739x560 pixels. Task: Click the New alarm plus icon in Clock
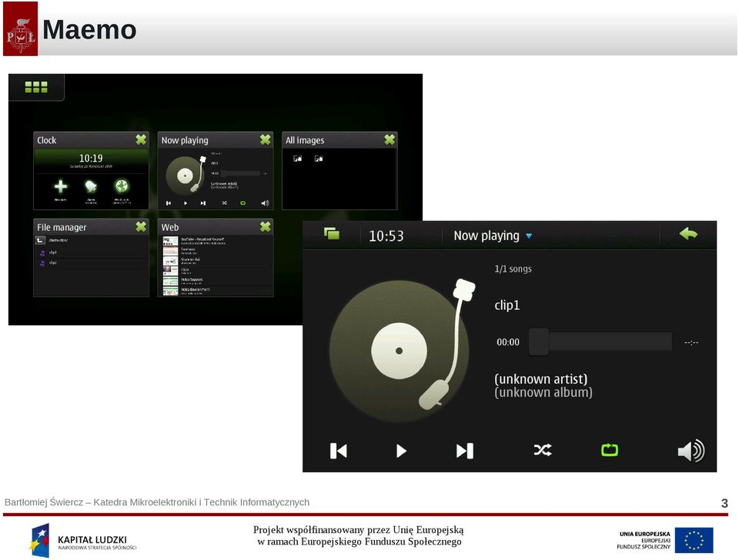coord(60,186)
